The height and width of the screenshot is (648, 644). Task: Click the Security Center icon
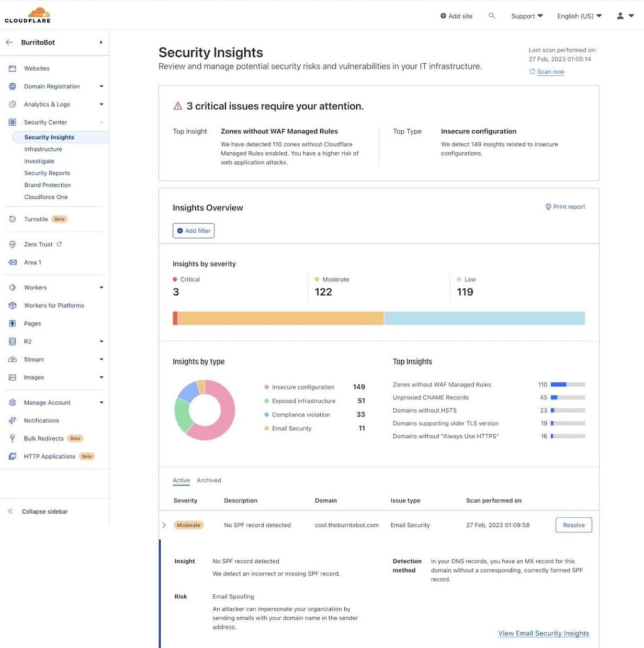[x=13, y=122]
